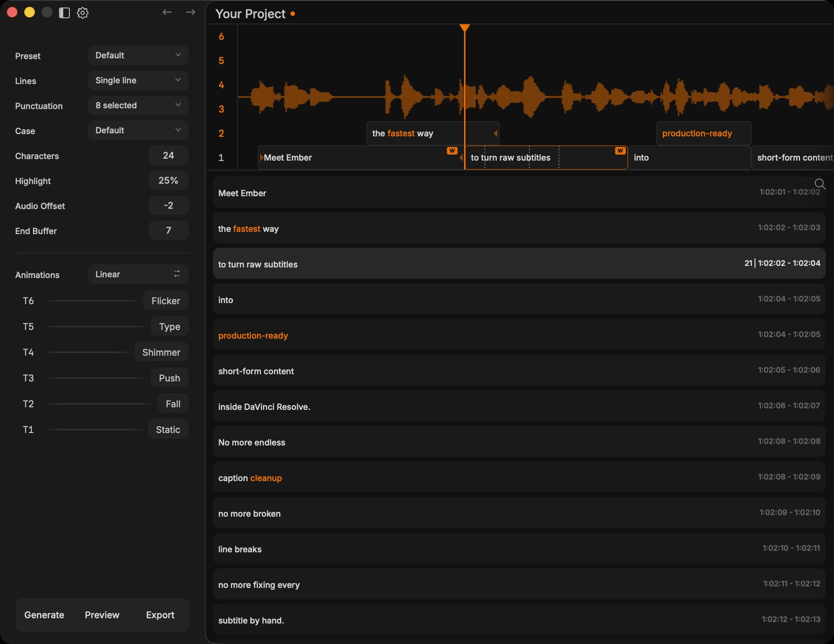This screenshot has width=834, height=644.
Task: Select the fastest way timeline clip
Action: 433,133
